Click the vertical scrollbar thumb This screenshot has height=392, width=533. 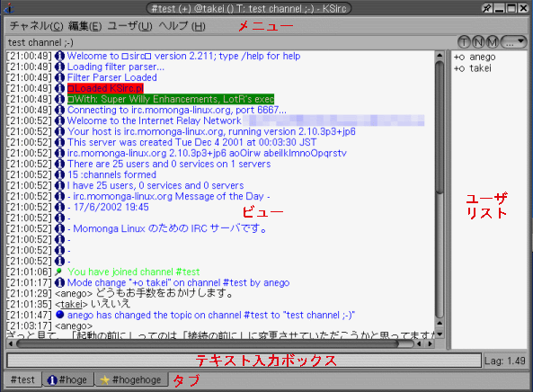[440, 128]
